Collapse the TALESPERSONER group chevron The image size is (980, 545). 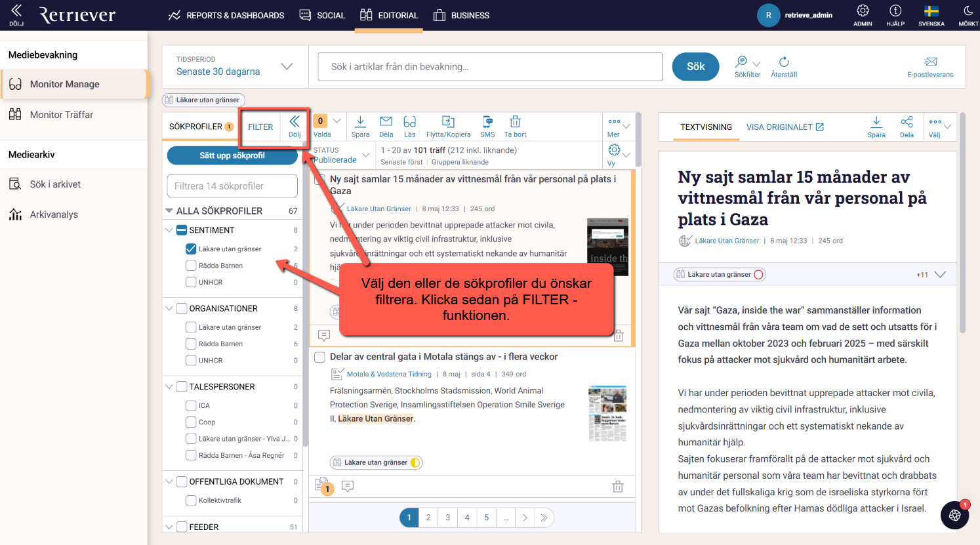[169, 387]
